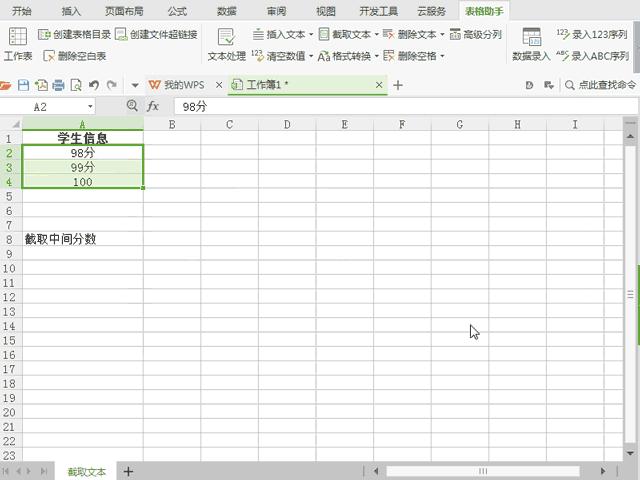Select cell with 截取中间分数
Screen dimensions: 640x480
pyautogui.click(x=83, y=239)
